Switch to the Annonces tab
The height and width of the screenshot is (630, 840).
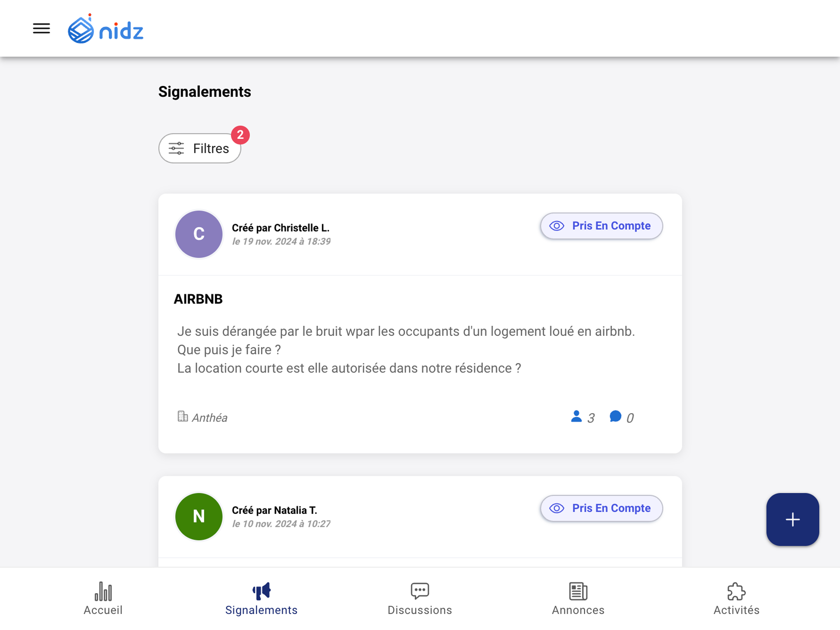pyautogui.click(x=578, y=598)
